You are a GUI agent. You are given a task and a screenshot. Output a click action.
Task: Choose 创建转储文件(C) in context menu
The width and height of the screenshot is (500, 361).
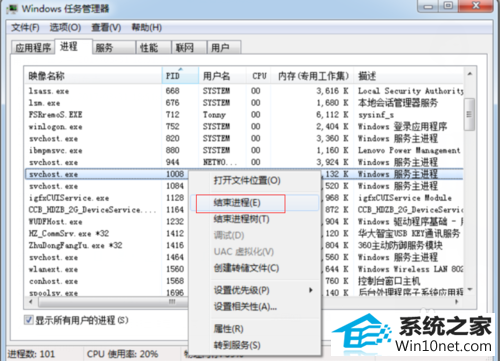(254, 268)
